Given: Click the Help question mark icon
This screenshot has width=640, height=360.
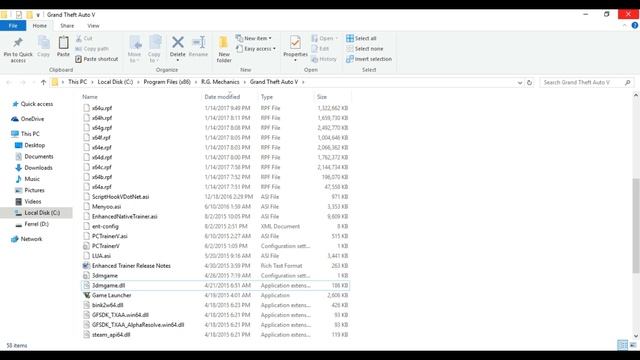Looking at the screenshot, I should tap(635, 25).
